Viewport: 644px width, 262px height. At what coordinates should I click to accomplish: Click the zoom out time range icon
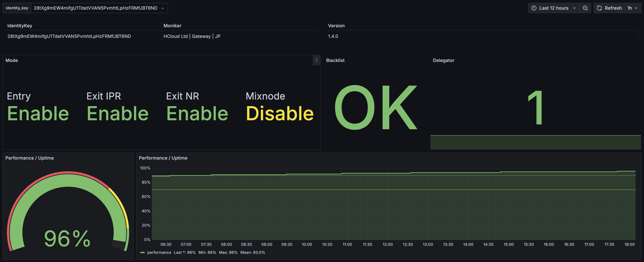click(585, 8)
